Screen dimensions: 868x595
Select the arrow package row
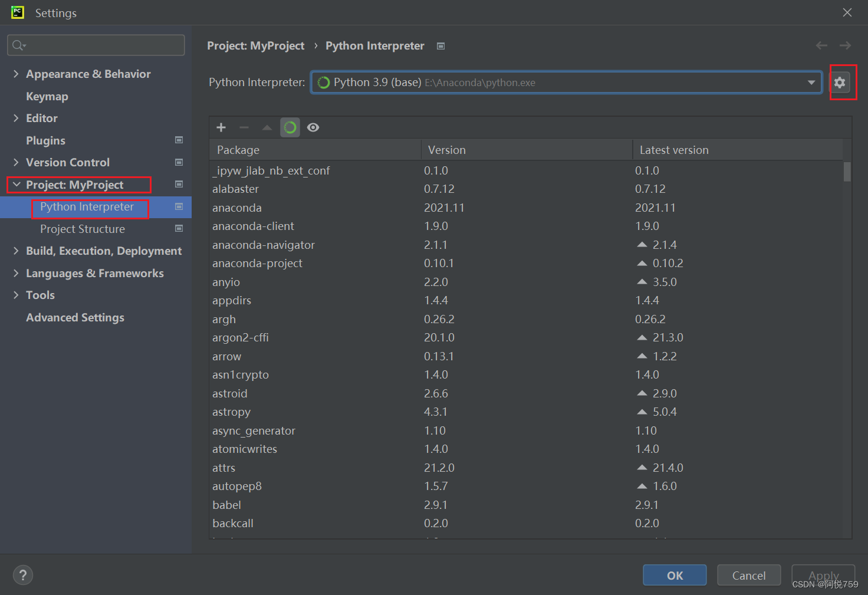(527, 356)
